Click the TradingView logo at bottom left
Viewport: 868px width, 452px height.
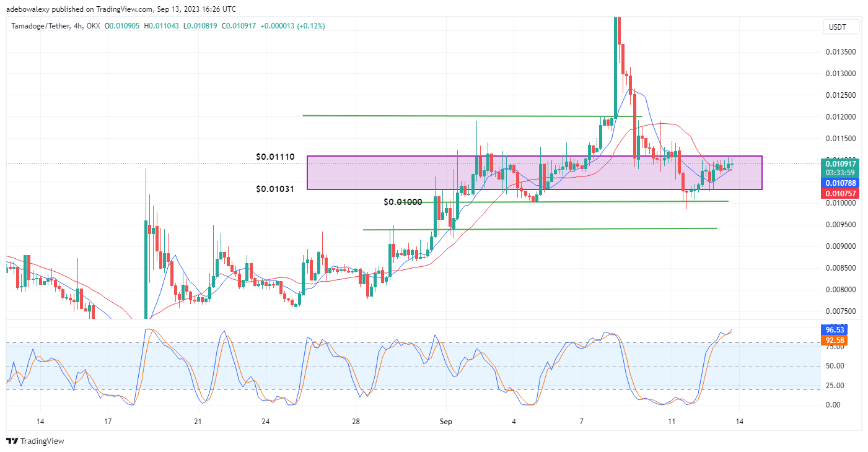pos(35,441)
